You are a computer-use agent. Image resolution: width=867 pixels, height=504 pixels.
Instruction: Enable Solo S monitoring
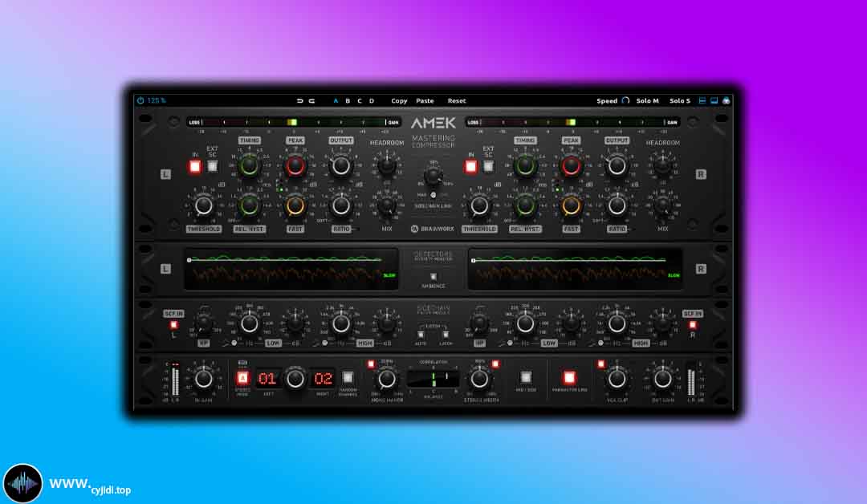tap(680, 100)
